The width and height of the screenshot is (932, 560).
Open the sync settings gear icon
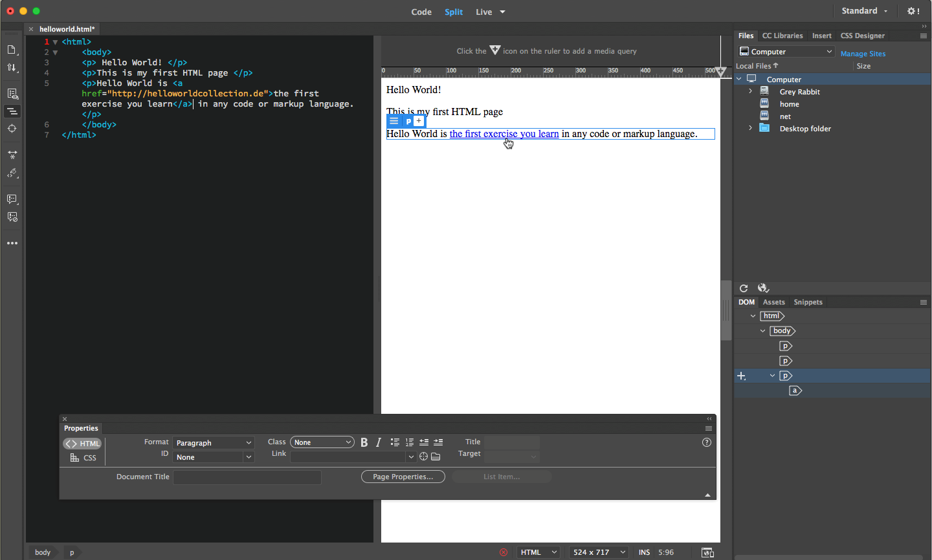[913, 11]
